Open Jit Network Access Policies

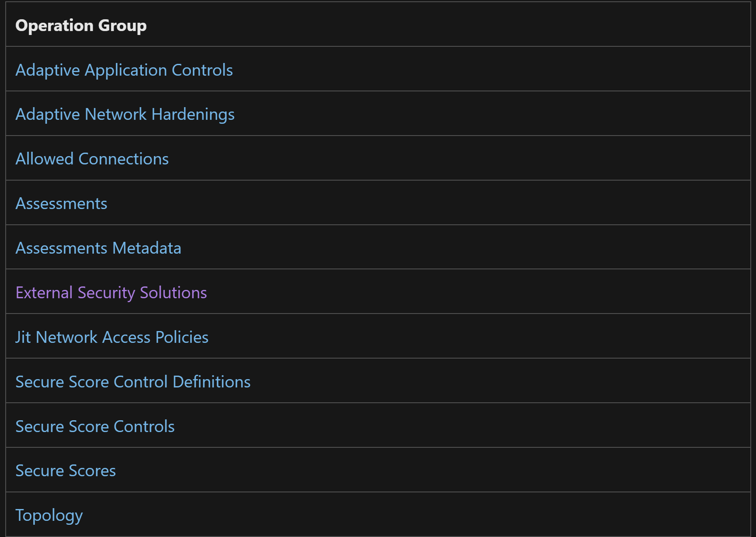click(112, 337)
